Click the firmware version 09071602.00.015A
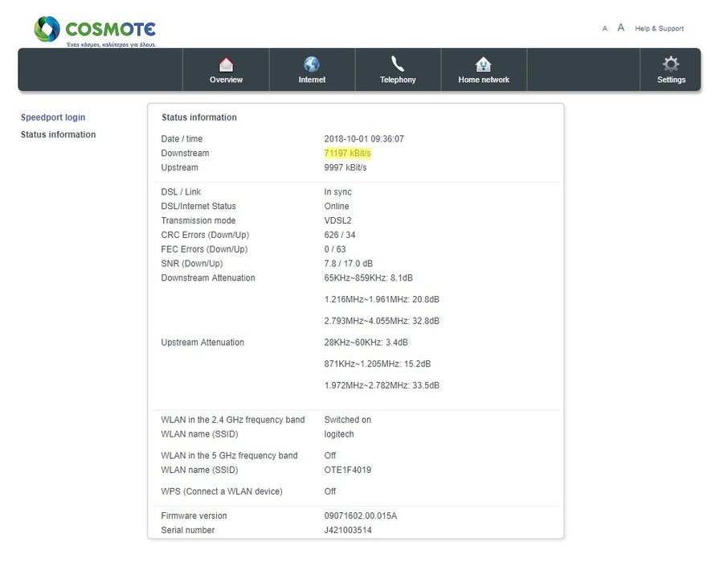Viewport: 728px width, 579px height. coord(360,515)
